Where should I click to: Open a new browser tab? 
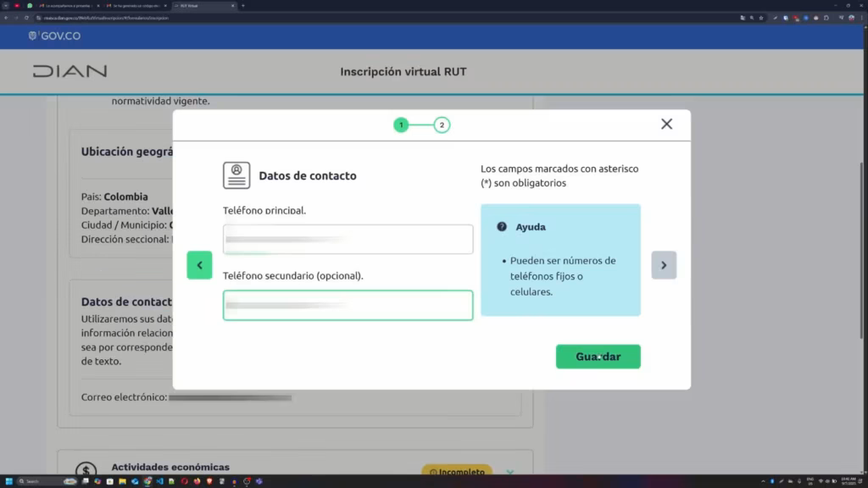[x=243, y=6]
